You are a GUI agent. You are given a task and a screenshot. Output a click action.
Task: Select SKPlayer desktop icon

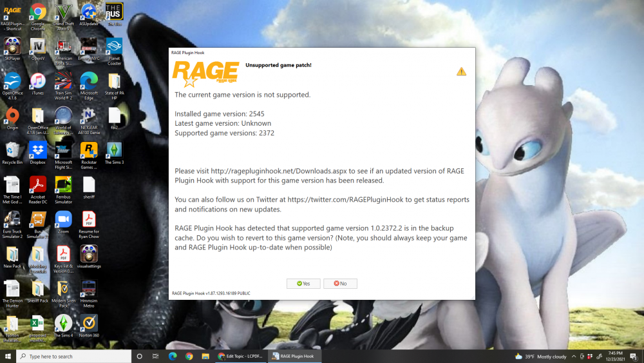click(x=12, y=50)
